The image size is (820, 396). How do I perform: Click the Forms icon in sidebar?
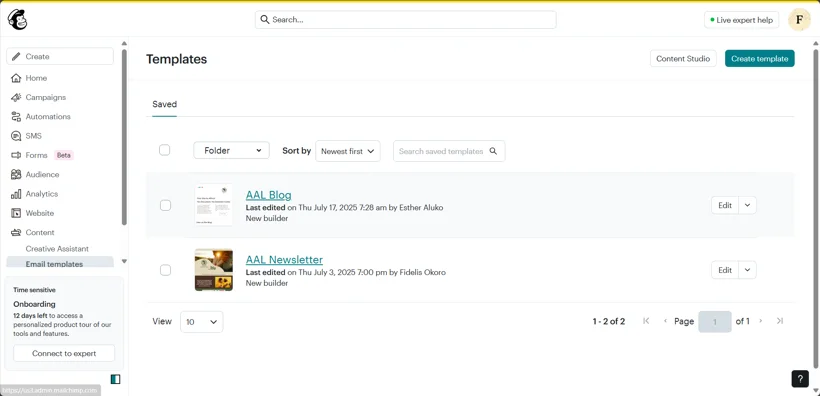click(x=16, y=155)
